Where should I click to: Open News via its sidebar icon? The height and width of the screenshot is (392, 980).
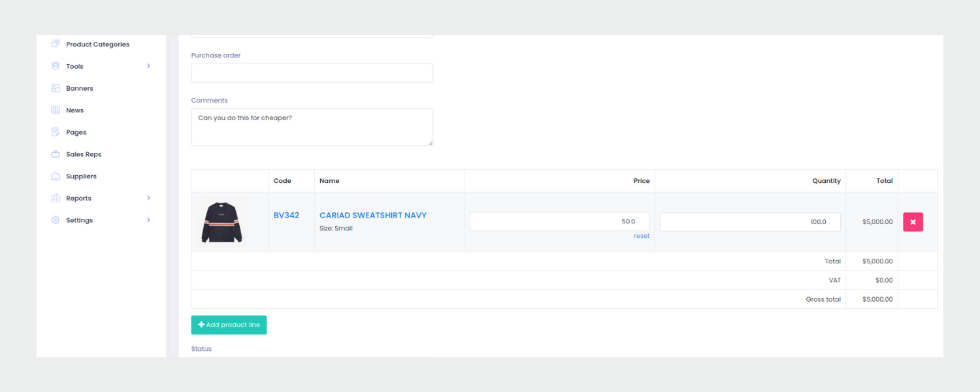coord(55,110)
